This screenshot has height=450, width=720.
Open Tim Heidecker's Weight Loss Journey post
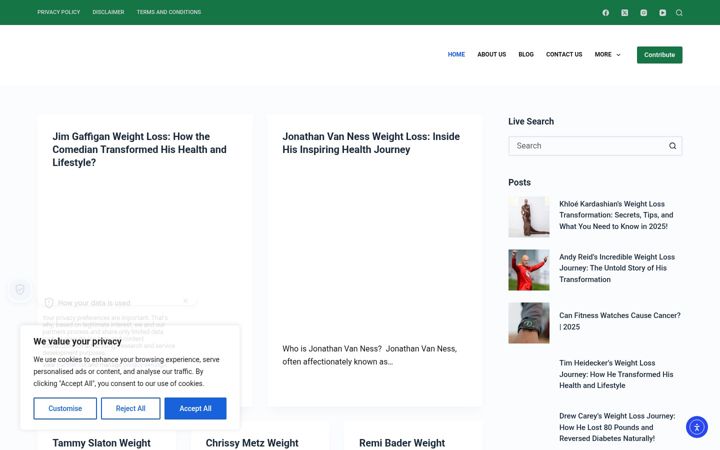coord(616,374)
